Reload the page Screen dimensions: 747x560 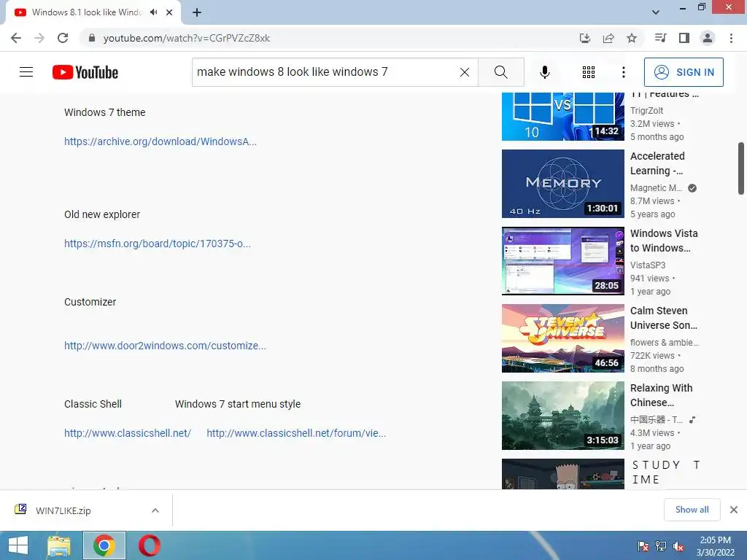(63, 38)
